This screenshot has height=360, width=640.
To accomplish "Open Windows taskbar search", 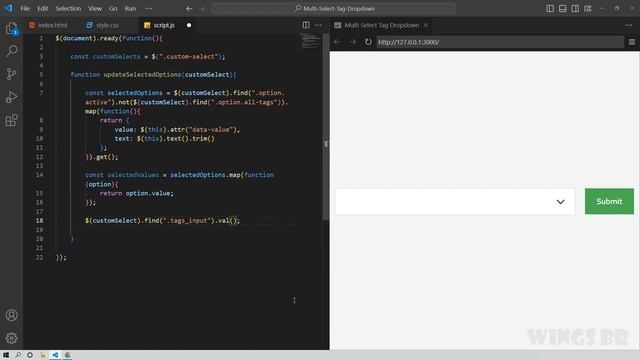I will [x=18, y=355].
